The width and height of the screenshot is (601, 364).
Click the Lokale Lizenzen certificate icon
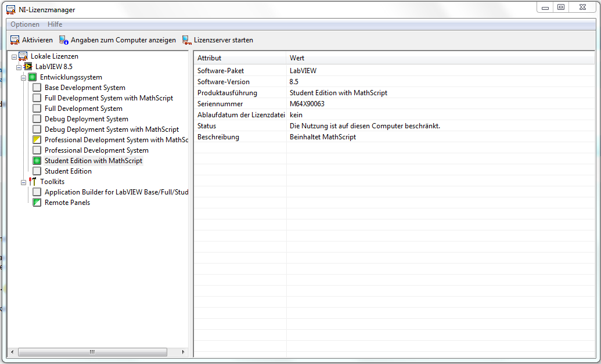tap(23, 56)
